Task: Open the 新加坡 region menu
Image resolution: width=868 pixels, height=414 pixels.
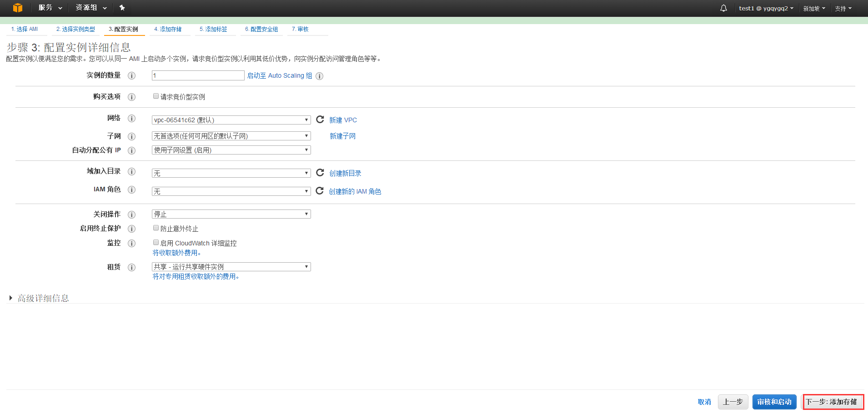Action: (814, 9)
